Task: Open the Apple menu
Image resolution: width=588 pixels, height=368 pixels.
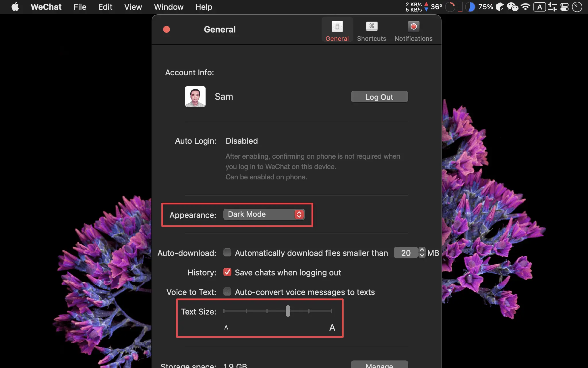Action: (x=15, y=7)
